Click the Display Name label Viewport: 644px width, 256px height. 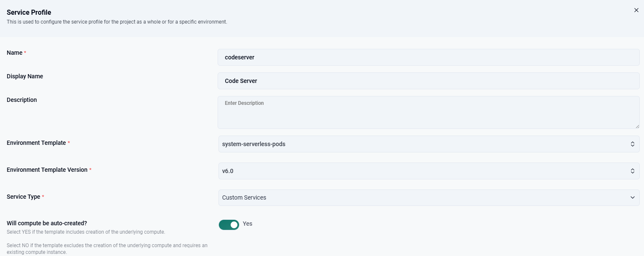pyautogui.click(x=25, y=76)
